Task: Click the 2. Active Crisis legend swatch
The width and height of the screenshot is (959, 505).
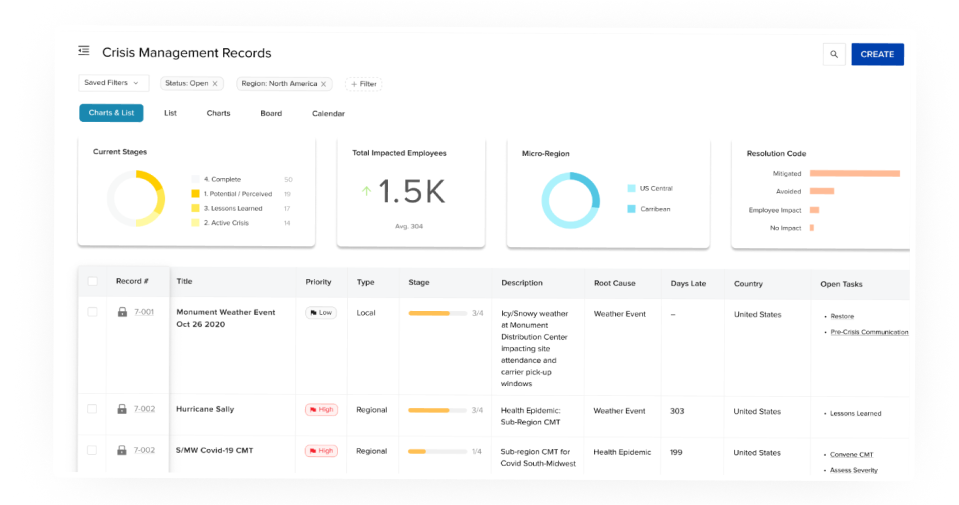Action: pos(196,223)
